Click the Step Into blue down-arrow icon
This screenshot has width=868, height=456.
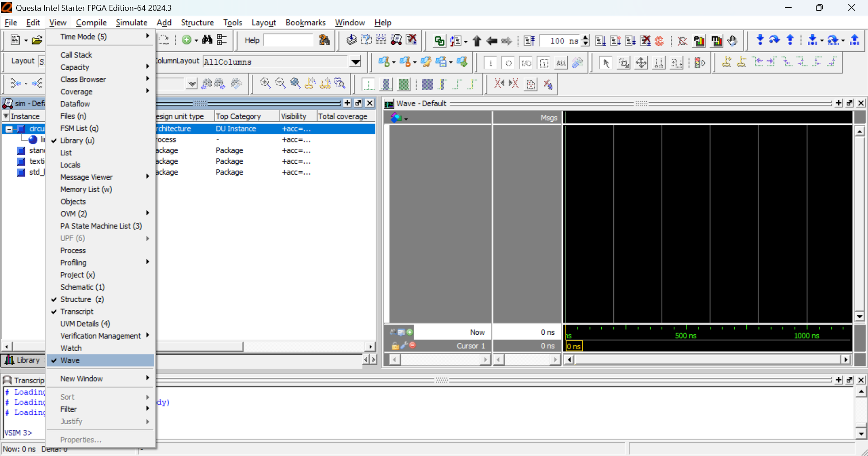click(x=760, y=40)
